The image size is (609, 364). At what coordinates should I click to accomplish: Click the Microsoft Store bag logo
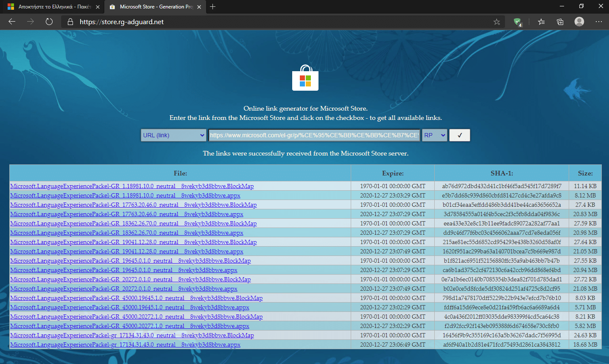pyautogui.click(x=305, y=78)
